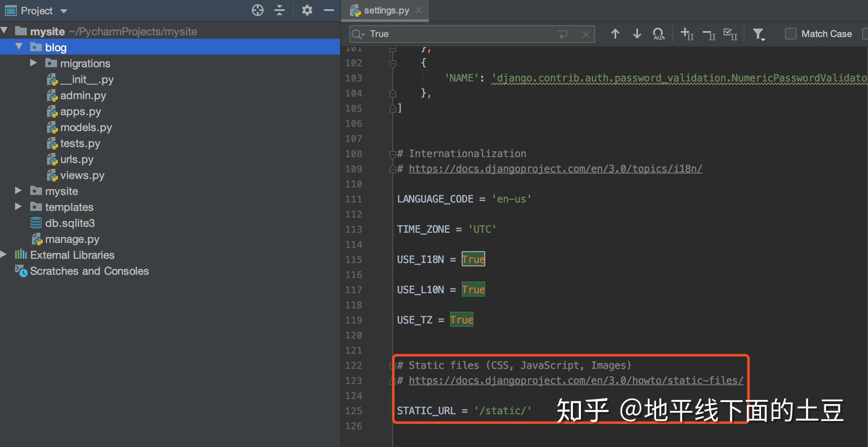Open the search filter funnel icon
This screenshot has height=447, width=868.
pos(759,34)
